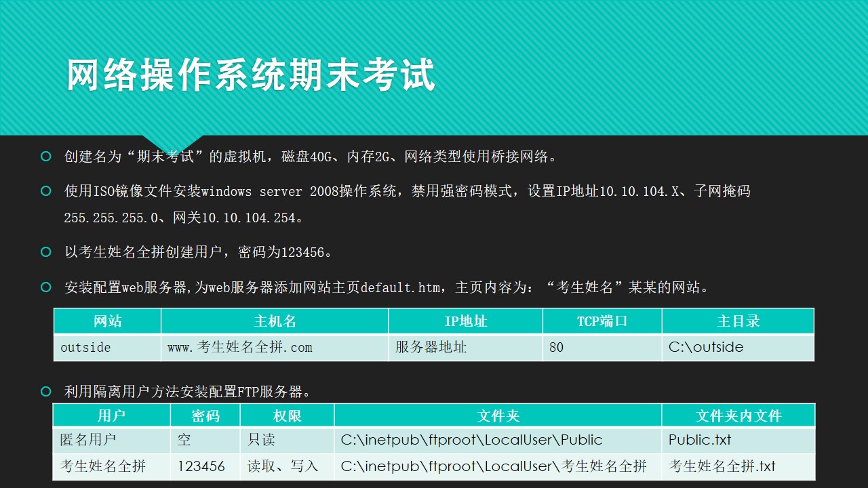Click the TCP端口 table header

pyautogui.click(x=602, y=321)
